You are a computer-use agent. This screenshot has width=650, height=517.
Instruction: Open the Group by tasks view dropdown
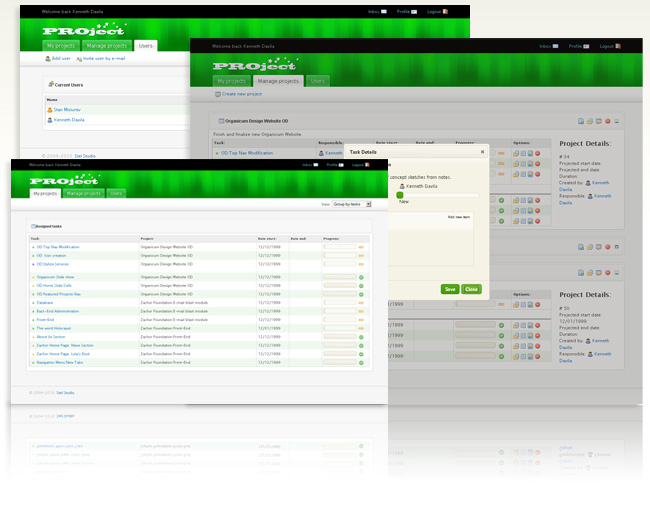click(x=351, y=204)
